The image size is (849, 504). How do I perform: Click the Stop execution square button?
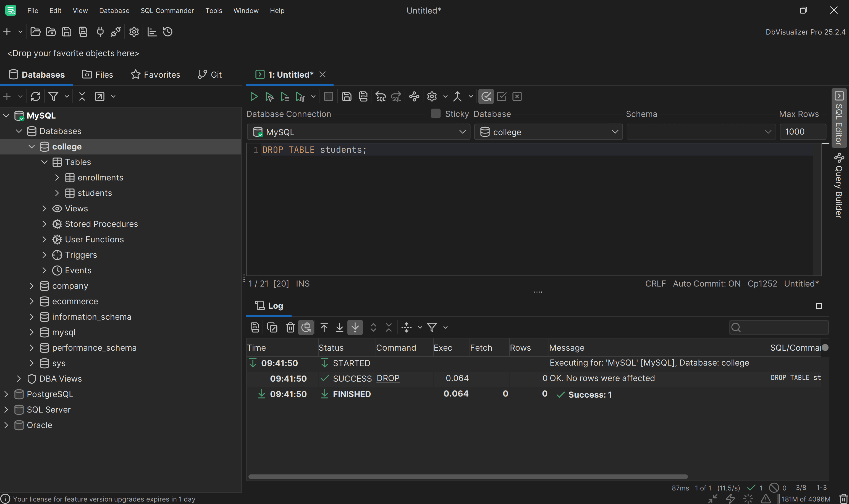(328, 96)
